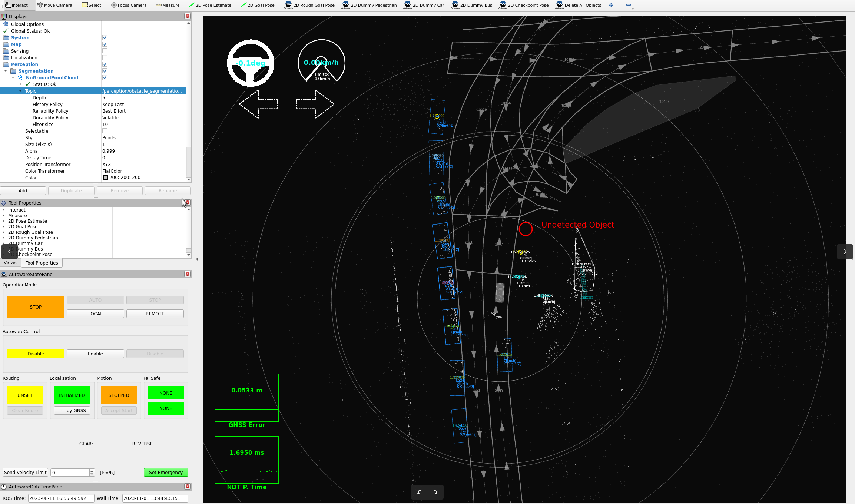Screen dimensions: 855x504
Task: Click inside the ROS Time field
Action: point(61,498)
